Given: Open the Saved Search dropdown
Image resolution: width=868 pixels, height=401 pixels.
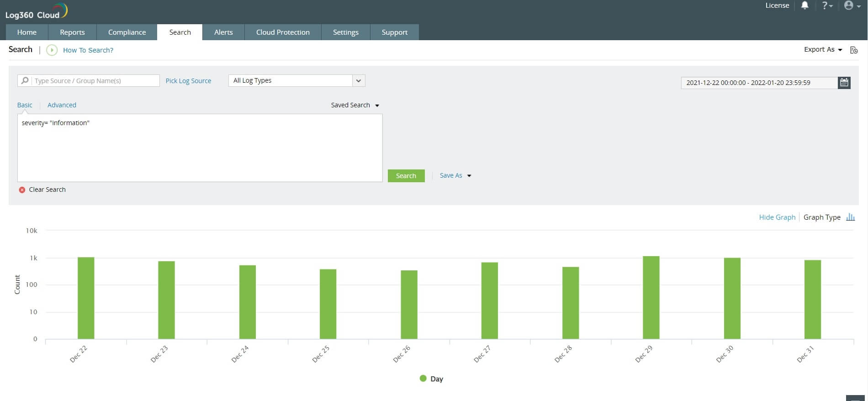Looking at the screenshot, I should pyautogui.click(x=355, y=105).
